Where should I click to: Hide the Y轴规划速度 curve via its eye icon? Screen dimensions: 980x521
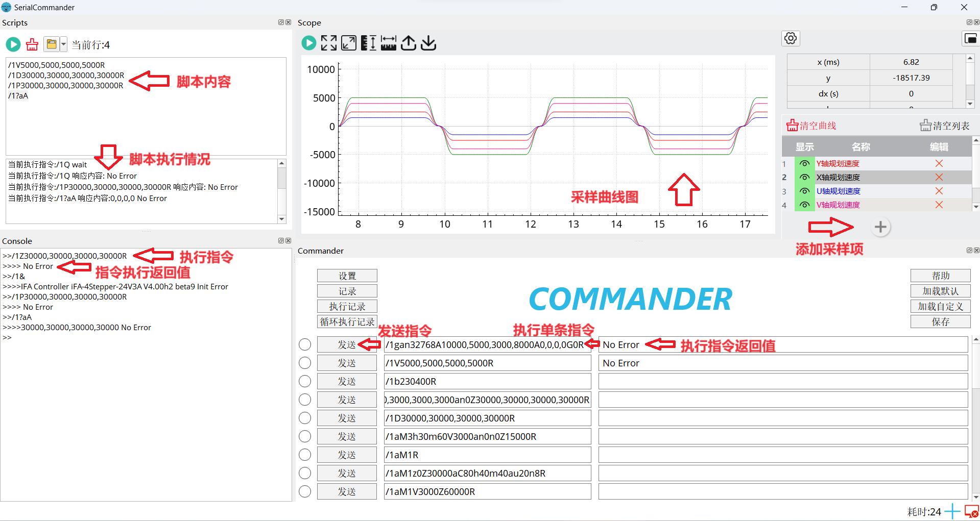point(804,164)
